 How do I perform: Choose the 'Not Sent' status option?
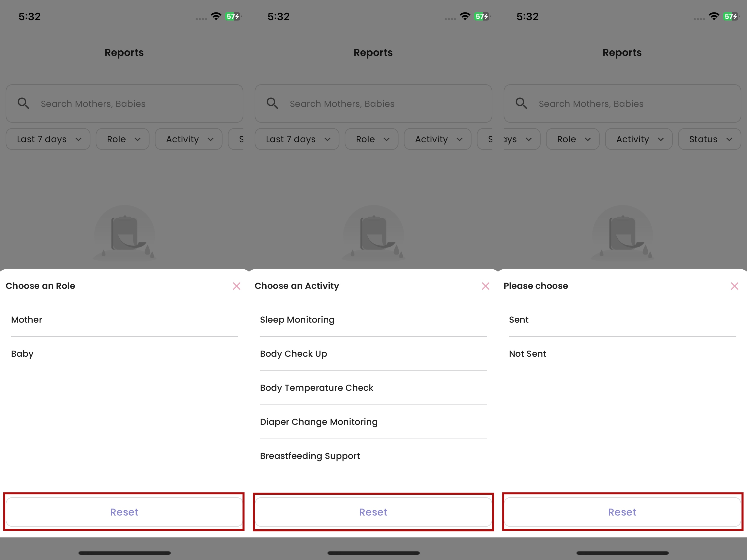pos(528,354)
